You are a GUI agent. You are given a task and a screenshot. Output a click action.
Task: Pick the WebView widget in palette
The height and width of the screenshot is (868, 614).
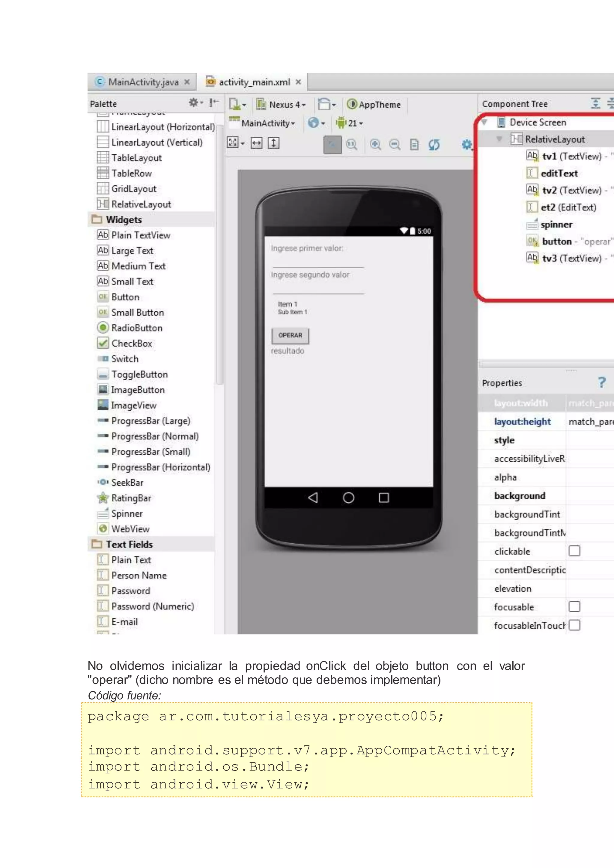tap(123, 529)
